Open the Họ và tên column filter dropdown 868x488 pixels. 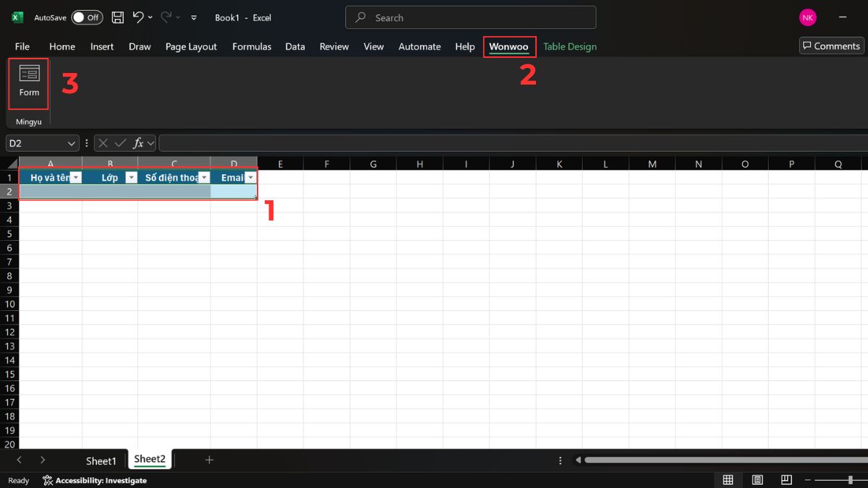point(75,177)
